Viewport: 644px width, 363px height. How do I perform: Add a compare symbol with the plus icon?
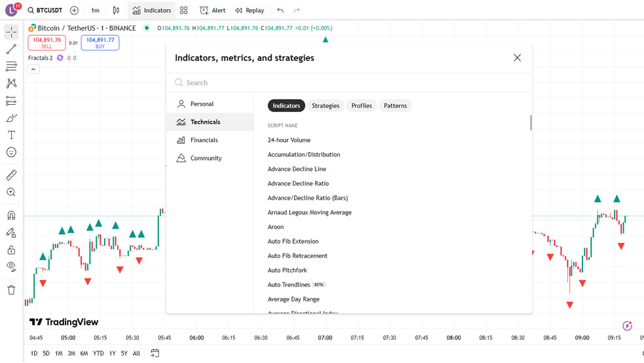click(75, 10)
